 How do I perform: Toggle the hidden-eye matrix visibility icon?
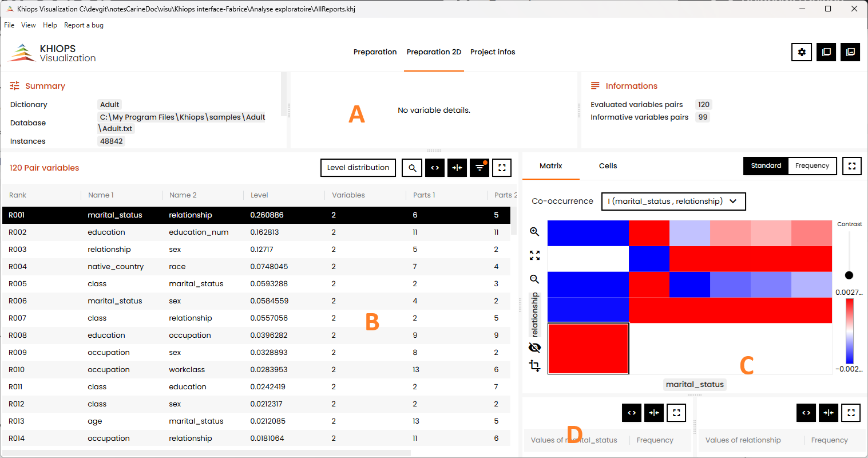pyautogui.click(x=534, y=348)
